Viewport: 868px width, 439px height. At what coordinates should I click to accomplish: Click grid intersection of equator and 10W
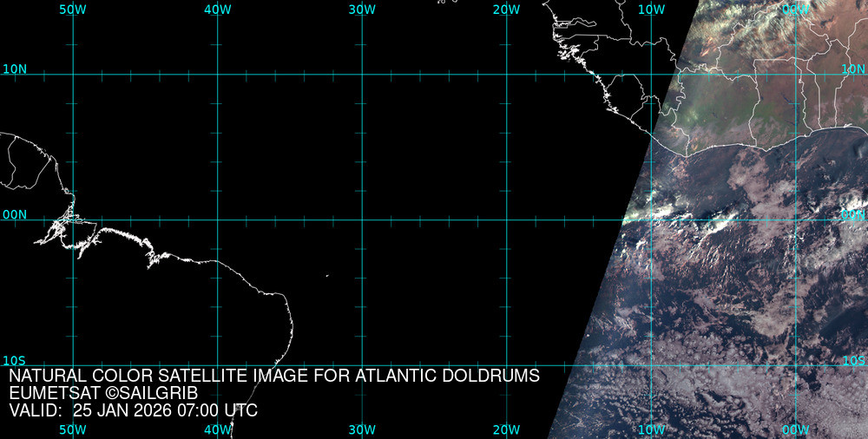pos(651,219)
